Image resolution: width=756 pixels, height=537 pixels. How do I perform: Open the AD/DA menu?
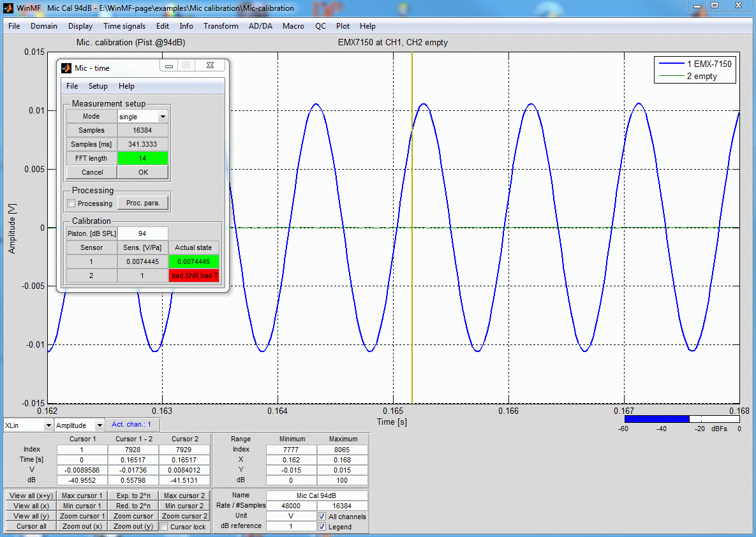[x=260, y=26]
